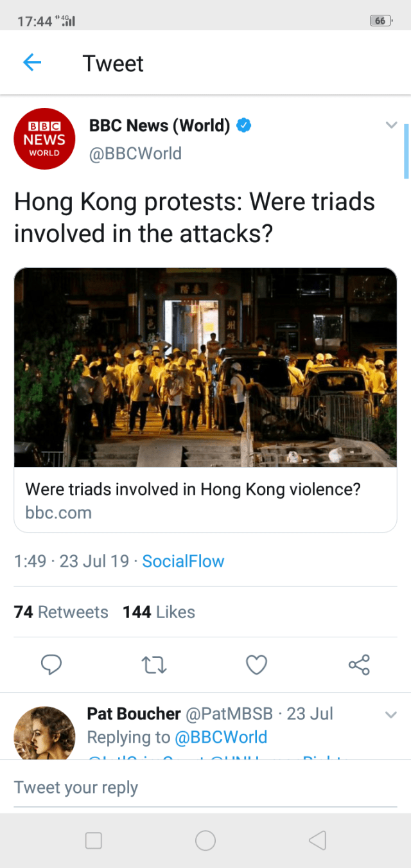Screen dimensions: 411x868
Task: Click the blue scrollbar indicator
Action: [x=406, y=151]
